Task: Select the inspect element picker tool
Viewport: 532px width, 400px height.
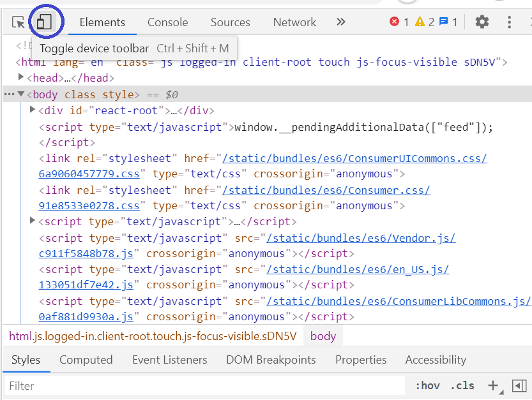Action: coord(18,22)
